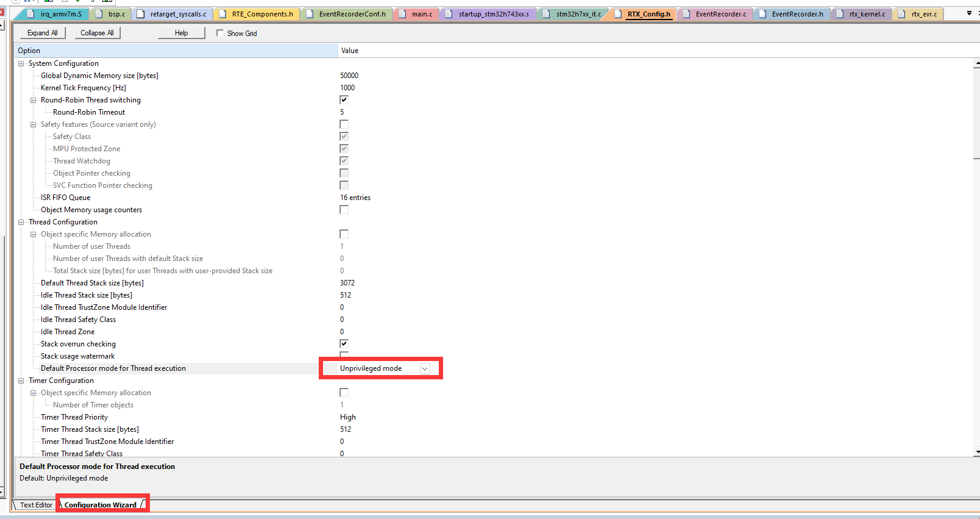Uncheck Round-Robin Thread switching

pos(344,99)
